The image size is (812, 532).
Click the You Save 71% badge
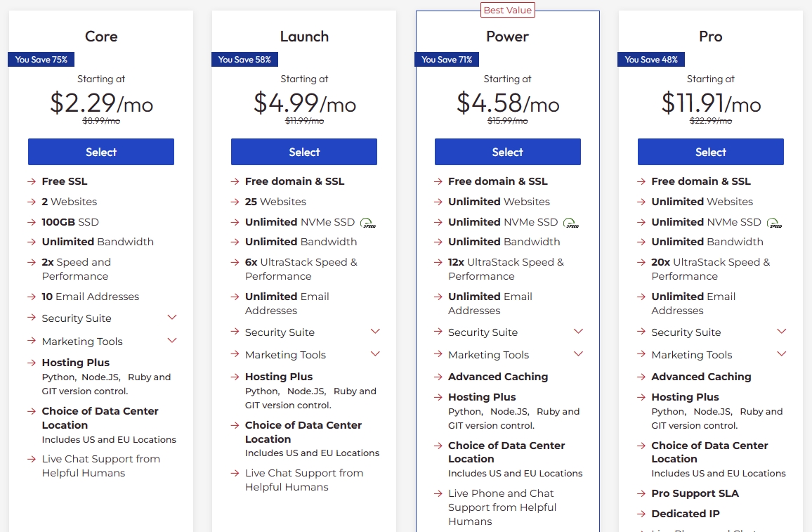[447, 60]
